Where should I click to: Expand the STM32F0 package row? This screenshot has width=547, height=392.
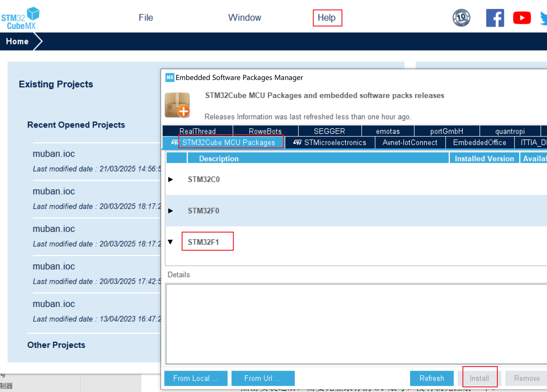tap(171, 211)
